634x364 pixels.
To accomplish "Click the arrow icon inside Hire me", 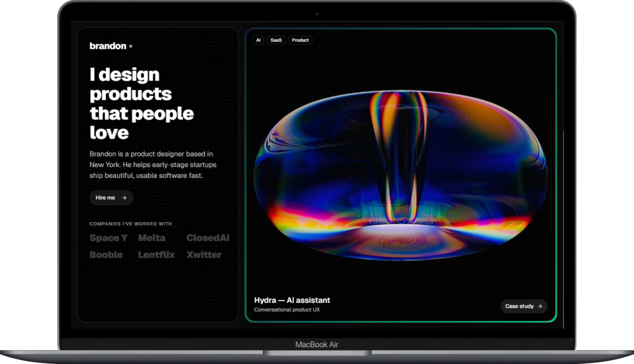I will coord(124,198).
